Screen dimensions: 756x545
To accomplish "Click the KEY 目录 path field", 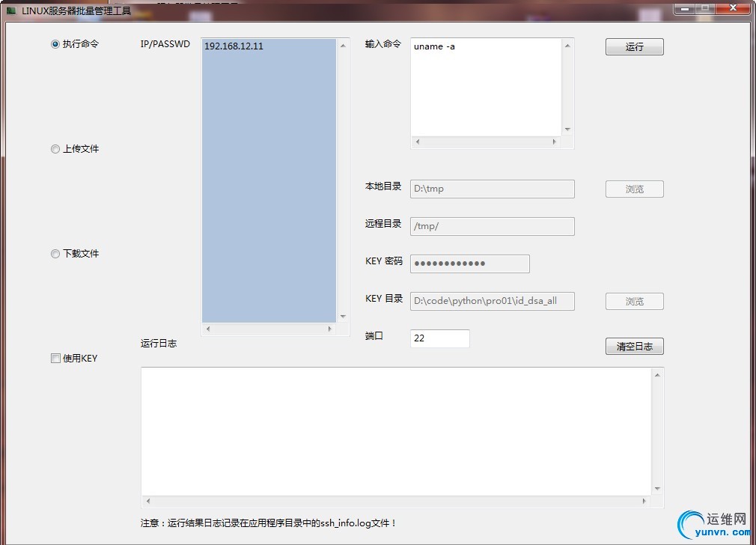I will coord(493,301).
